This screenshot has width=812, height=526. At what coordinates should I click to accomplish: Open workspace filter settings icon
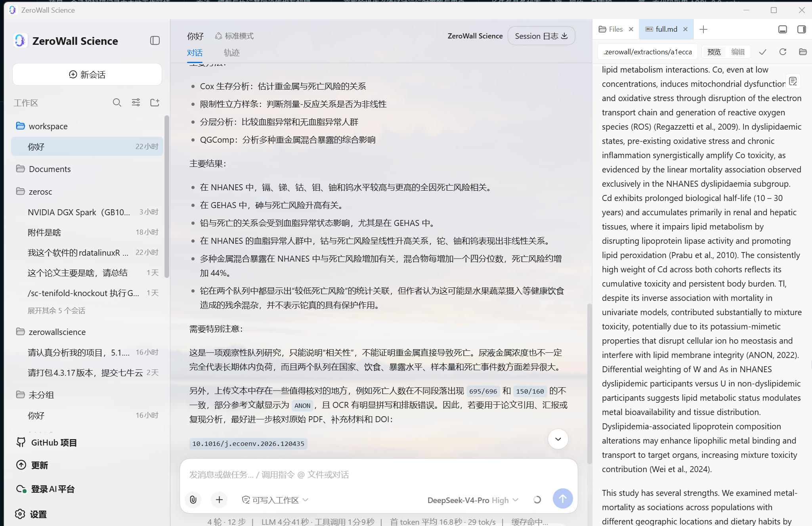coord(136,103)
